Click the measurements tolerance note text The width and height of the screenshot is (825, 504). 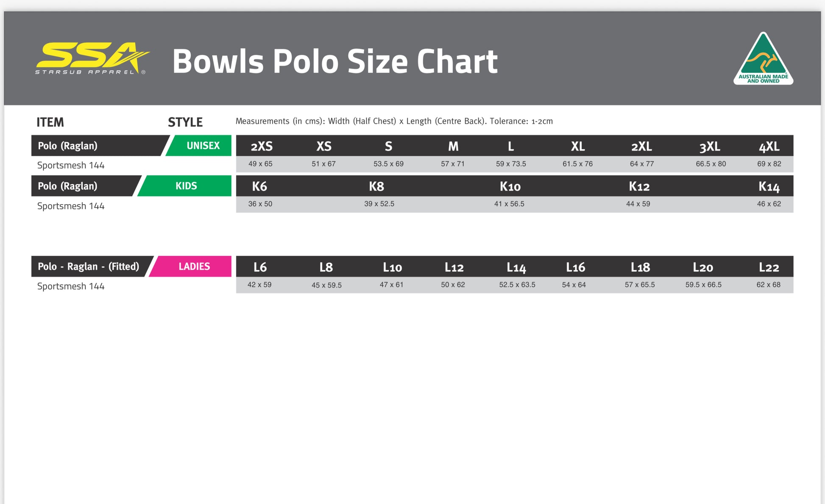394,121
